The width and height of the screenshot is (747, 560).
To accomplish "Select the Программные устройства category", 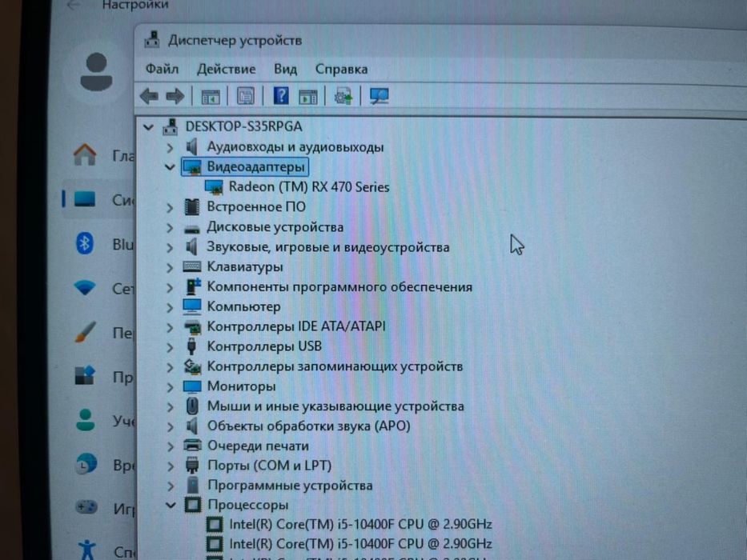I will click(290, 486).
